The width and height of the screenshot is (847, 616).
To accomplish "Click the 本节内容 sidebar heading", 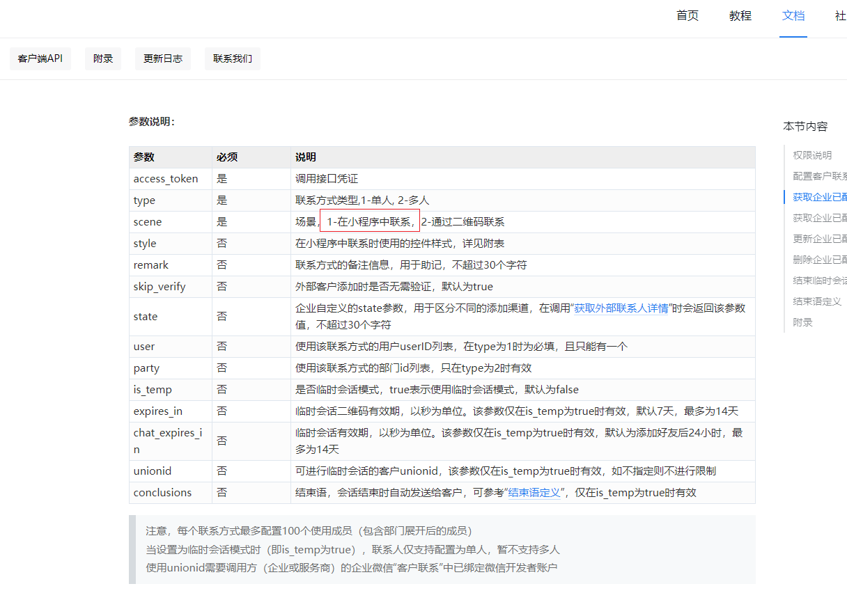I will tap(805, 126).
